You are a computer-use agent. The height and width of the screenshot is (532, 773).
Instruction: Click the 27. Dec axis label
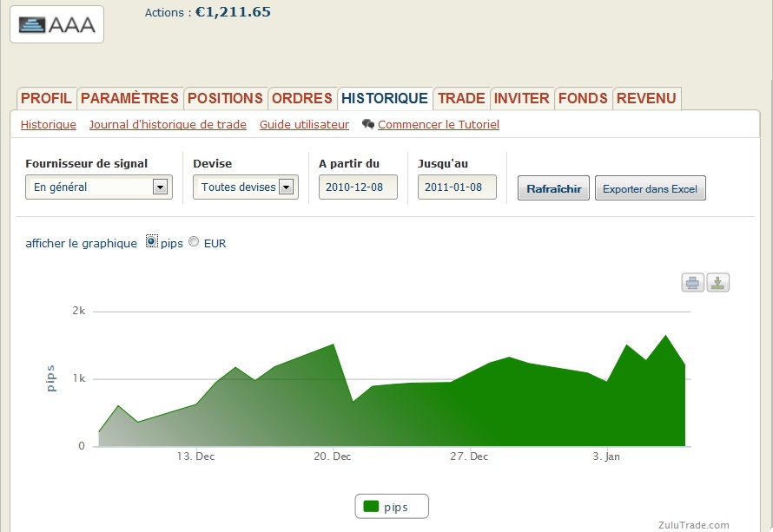point(469,456)
